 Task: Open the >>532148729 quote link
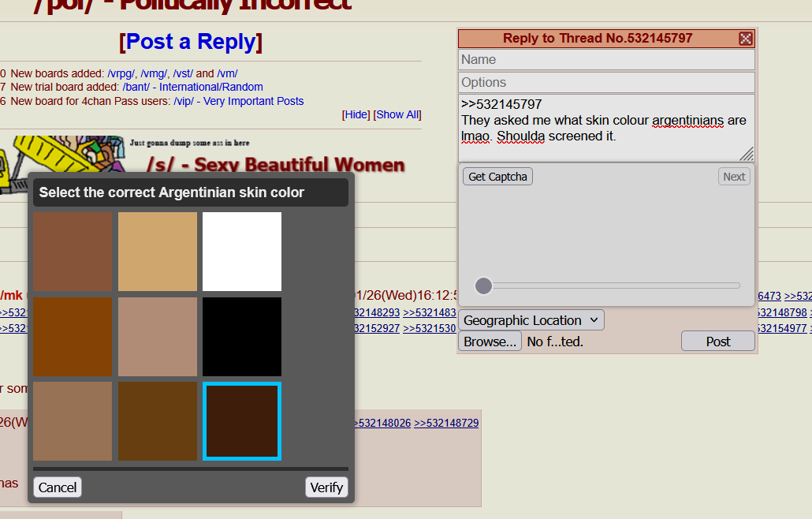446,424
